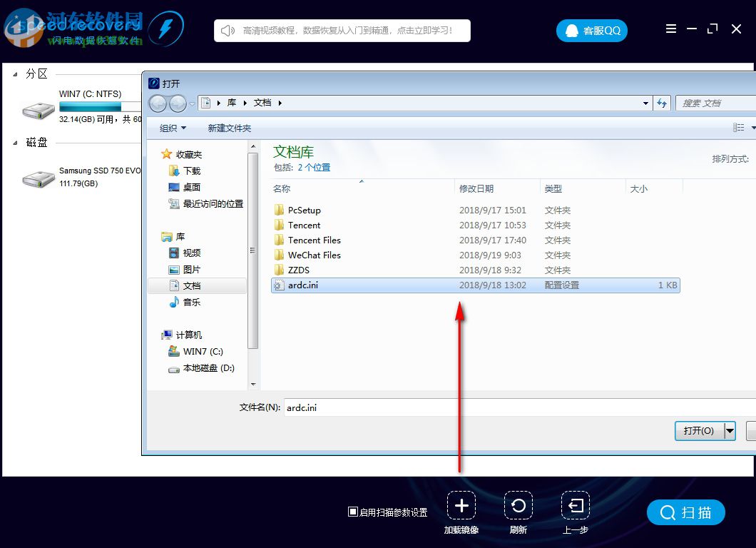Screen dimensions: 756x548
Task: Select Documents library in navigation pane
Action: [x=197, y=285]
